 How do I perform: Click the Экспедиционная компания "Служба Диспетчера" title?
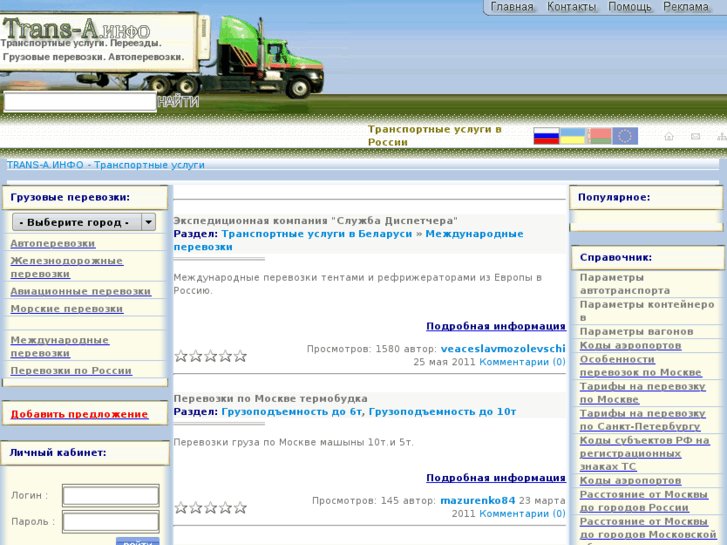pos(316,221)
